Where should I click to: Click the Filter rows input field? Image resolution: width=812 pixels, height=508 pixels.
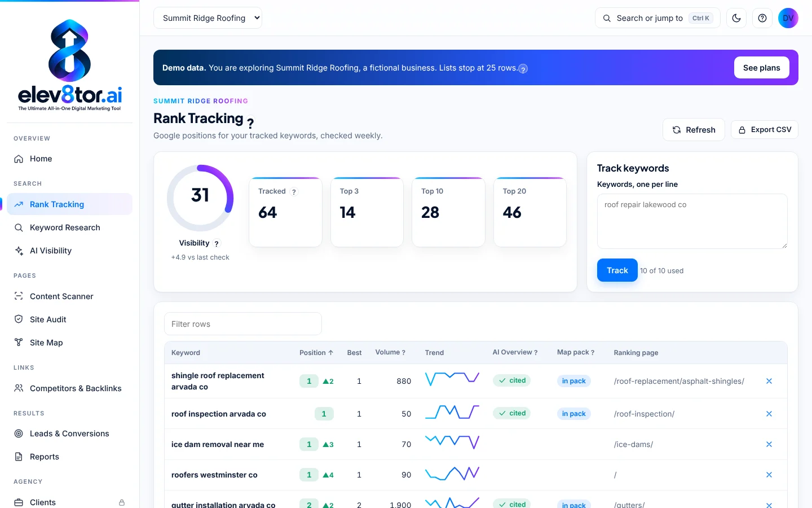243,324
